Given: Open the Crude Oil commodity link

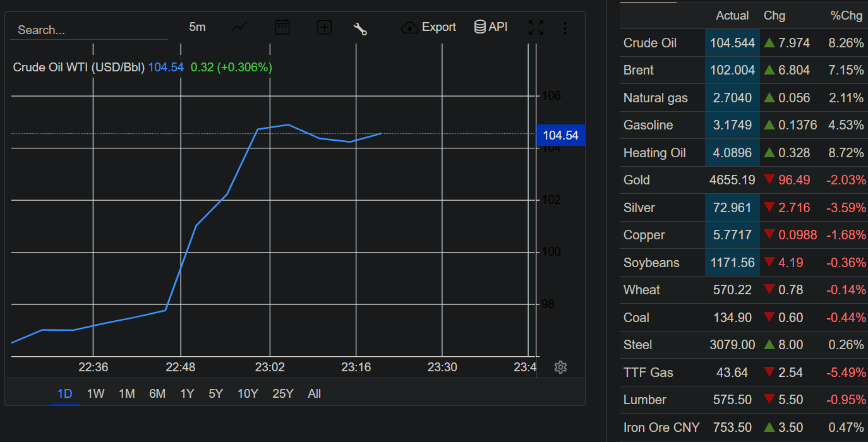Looking at the screenshot, I should (x=650, y=43).
